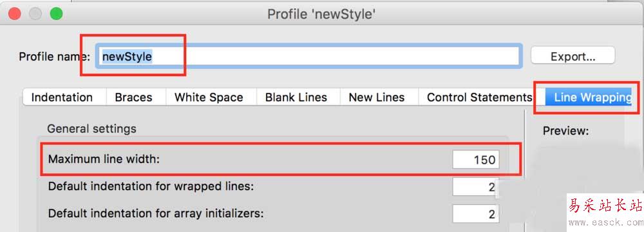This screenshot has width=644, height=232.
Task: Click the Preview: label
Action: pyautogui.click(x=566, y=131)
